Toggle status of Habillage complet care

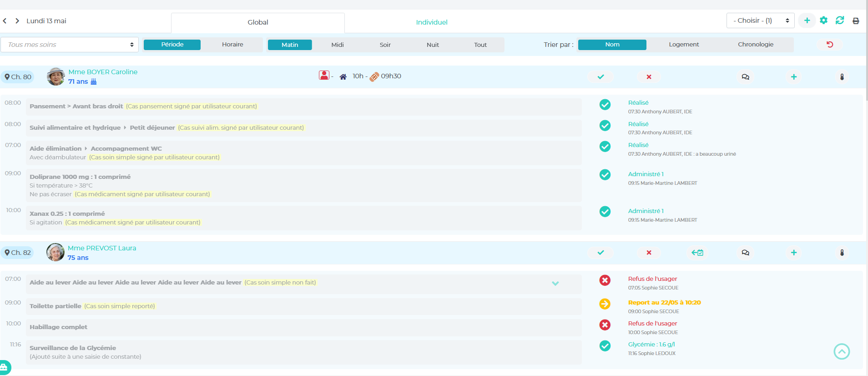coord(605,325)
